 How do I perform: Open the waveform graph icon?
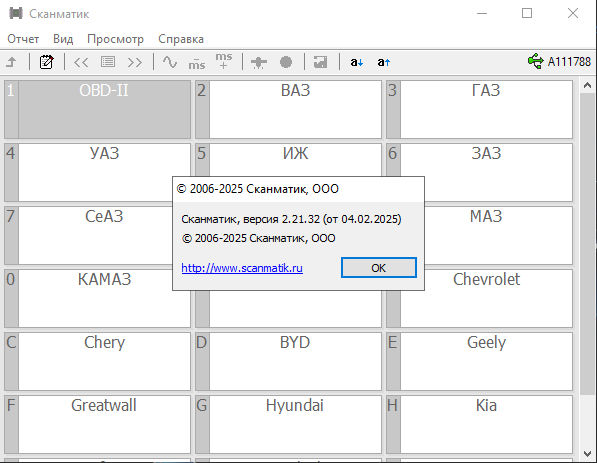(170, 62)
